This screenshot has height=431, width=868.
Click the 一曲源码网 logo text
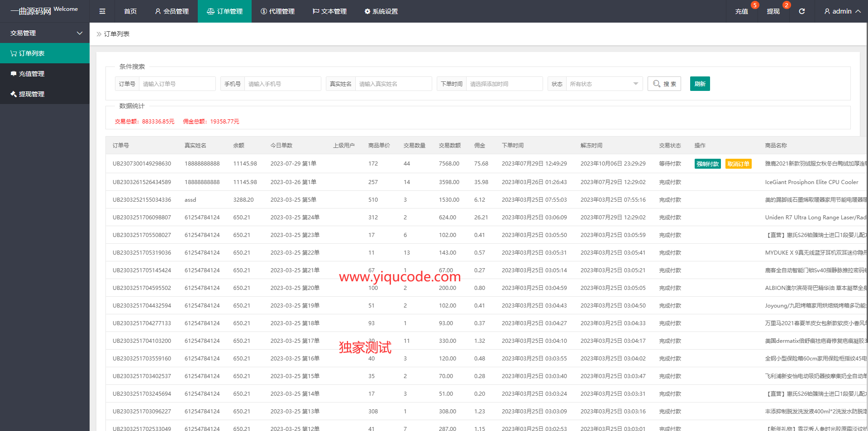31,11
